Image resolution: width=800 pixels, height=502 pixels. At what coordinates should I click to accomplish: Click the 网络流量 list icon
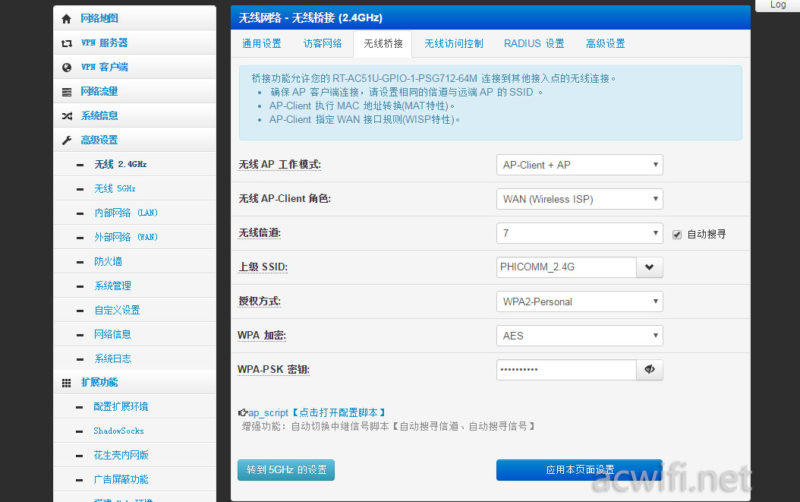tap(66, 92)
